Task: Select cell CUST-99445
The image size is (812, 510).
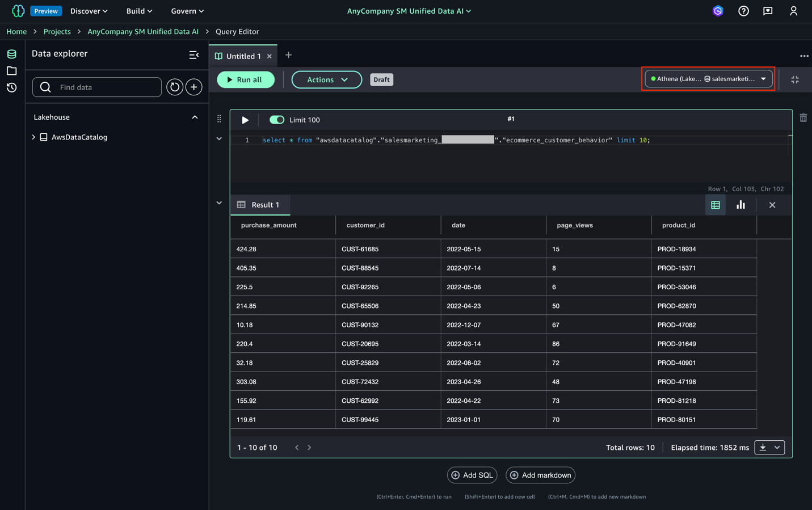Action: (388, 420)
